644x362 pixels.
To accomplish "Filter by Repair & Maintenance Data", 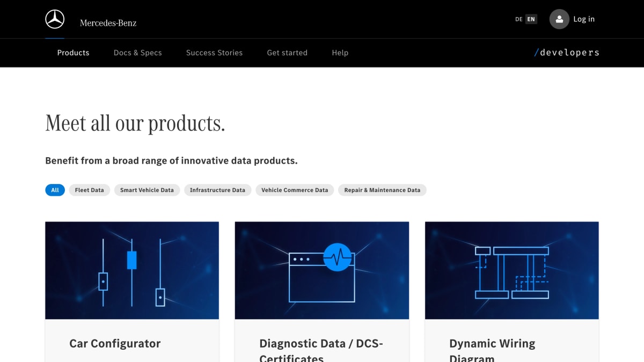I will point(382,190).
